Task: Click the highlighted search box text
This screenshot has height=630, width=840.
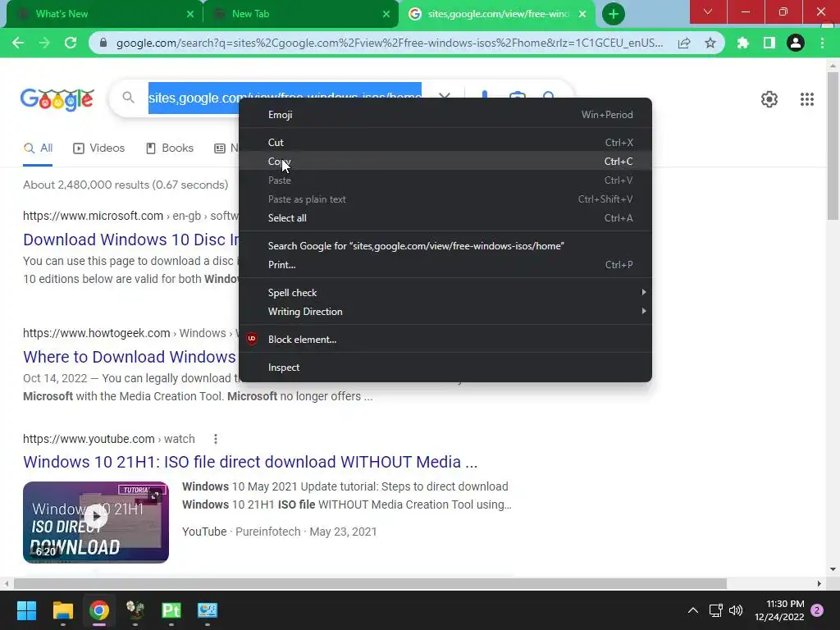Action: click(x=285, y=98)
